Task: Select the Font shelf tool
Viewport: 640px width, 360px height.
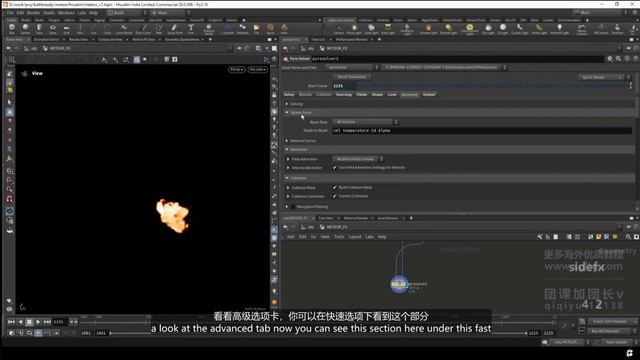Action: pos(191,29)
